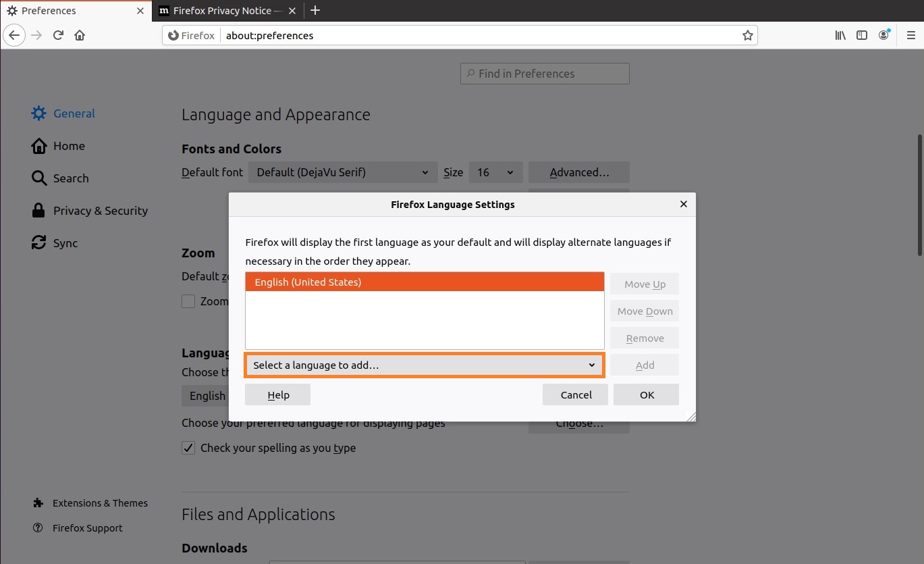This screenshot has height=564, width=924.
Task: Cancel the Firefox Language Settings dialog
Action: tap(575, 395)
